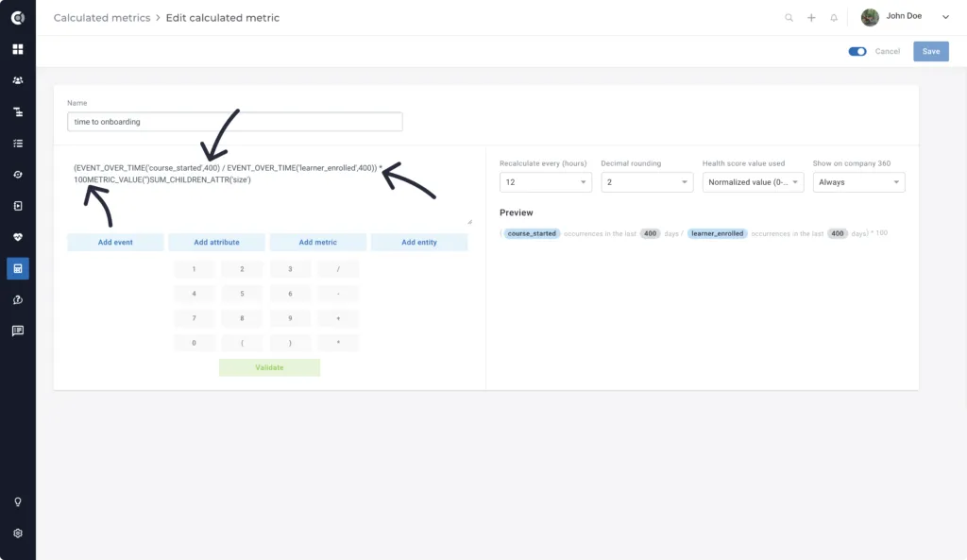Screen dimensions: 967x560
Task: Click keypad digit 6
Action: 290,294
